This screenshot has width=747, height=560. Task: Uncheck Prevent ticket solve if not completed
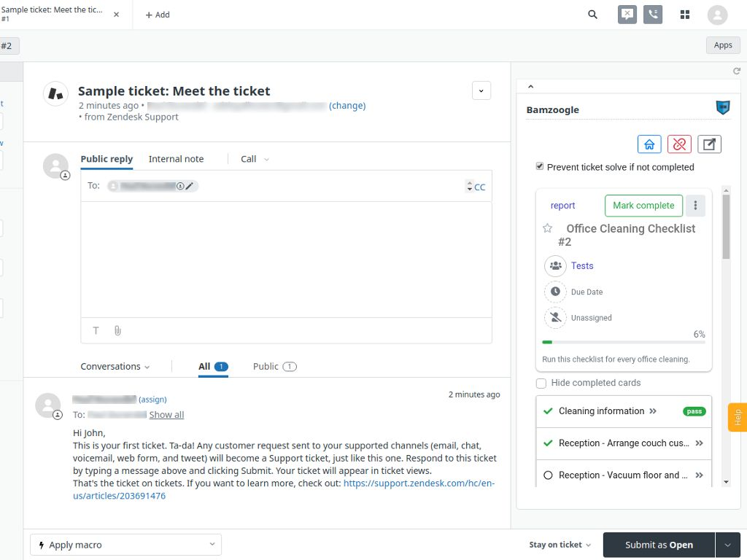pyautogui.click(x=540, y=166)
